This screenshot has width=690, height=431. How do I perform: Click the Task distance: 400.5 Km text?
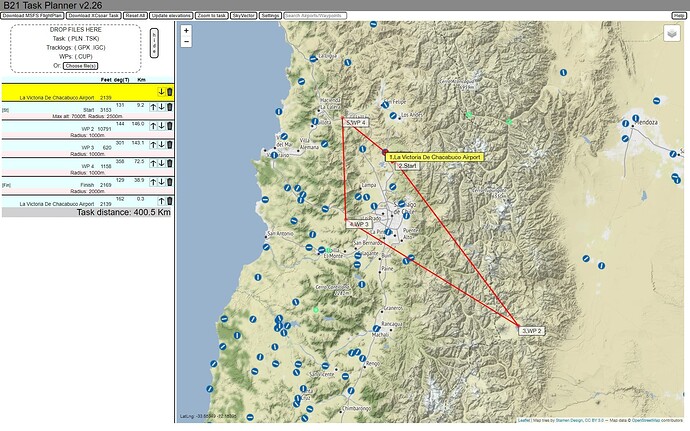(124, 212)
